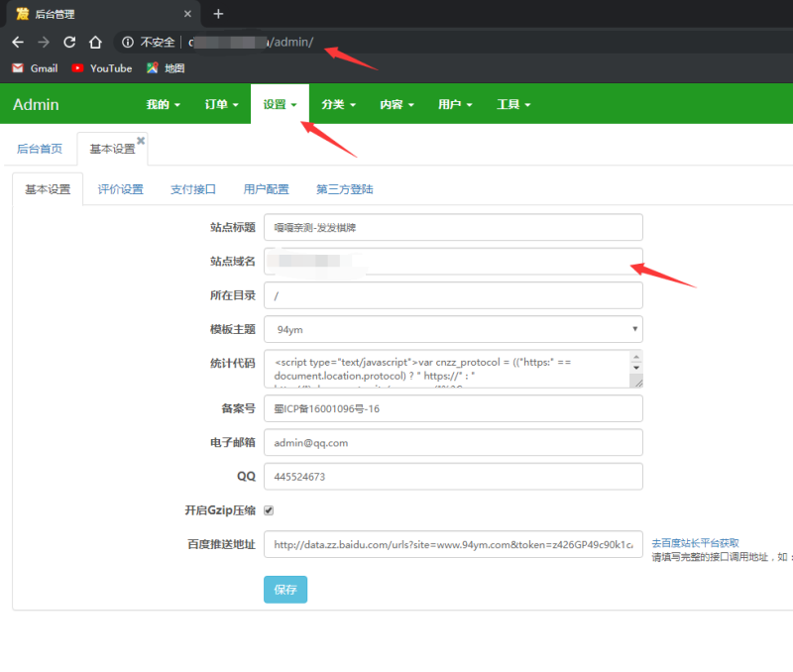The width and height of the screenshot is (793, 672).
Task: Click the 统计代码 textarea scroll down arrow
Action: pyautogui.click(x=636, y=368)
